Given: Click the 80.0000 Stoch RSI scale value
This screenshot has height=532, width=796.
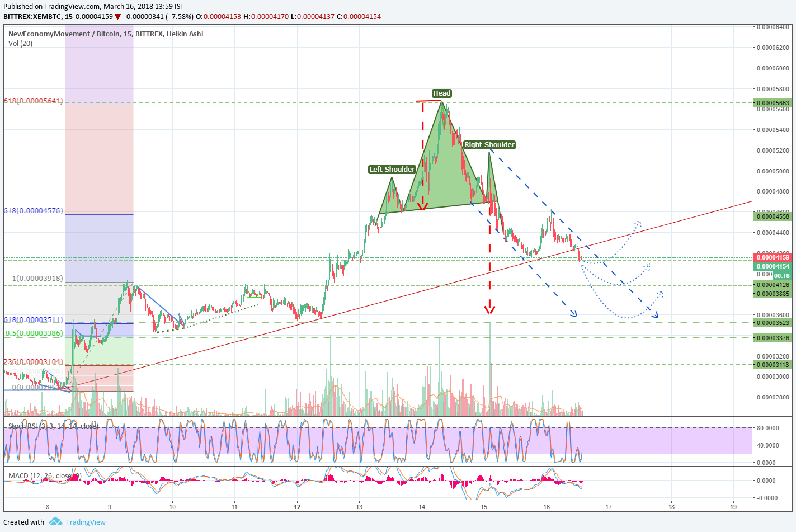Looking at the screenshot, I should point(767,428).
